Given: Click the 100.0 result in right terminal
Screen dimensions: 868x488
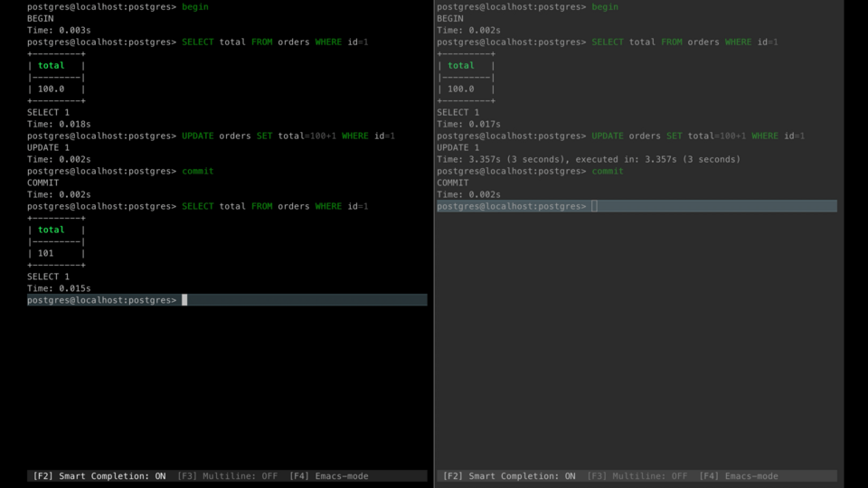Looking at the screenshot, I should [460, 89].
